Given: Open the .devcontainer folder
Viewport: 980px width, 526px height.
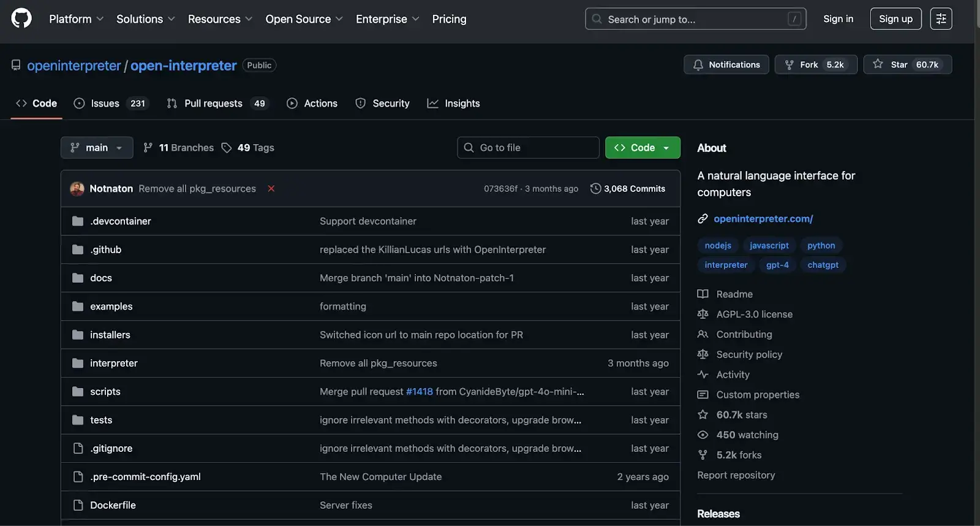Looking at the screenshot, I should [120, 221].
